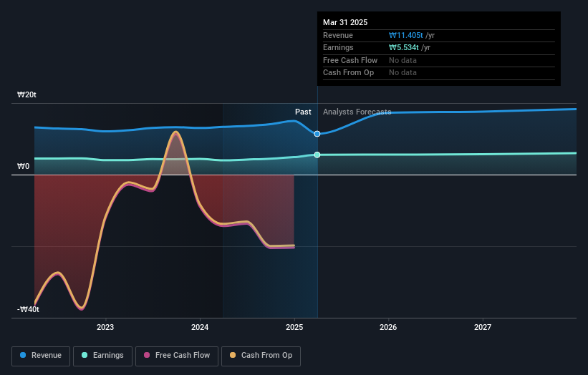Screen dimensions: 588x375
Task: Select the blue revenue data point marker
Action: click(x=317, y=134)
